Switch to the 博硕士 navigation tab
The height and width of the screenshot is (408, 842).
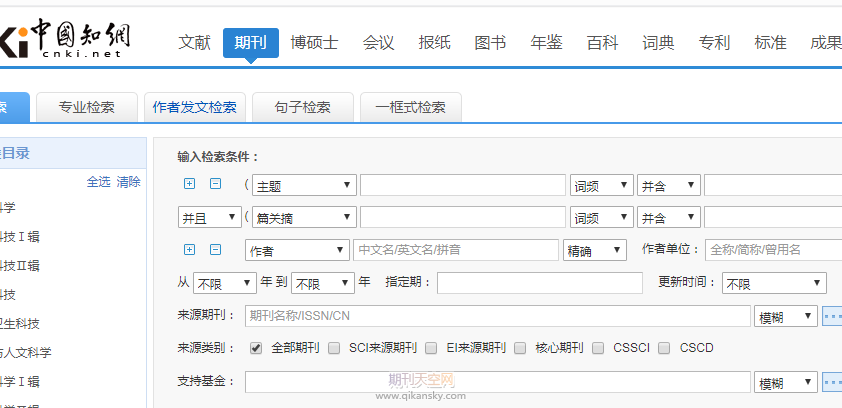tap(314, 43)
